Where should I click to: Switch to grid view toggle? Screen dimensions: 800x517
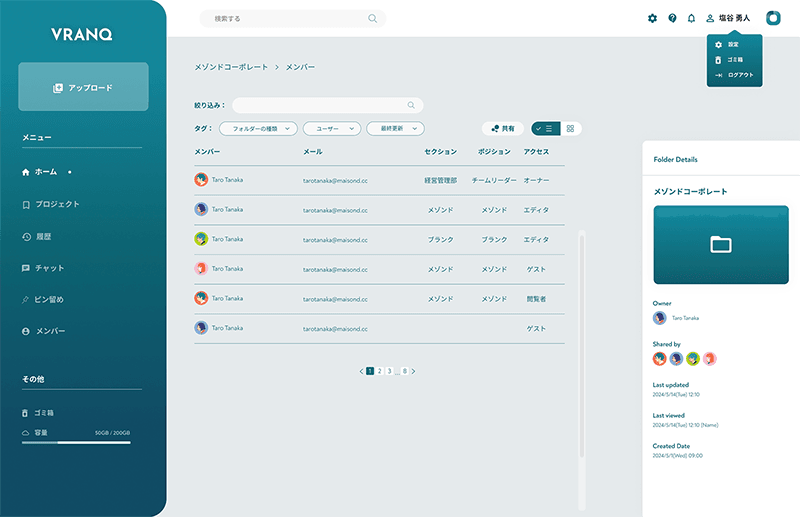pos(570,129)
